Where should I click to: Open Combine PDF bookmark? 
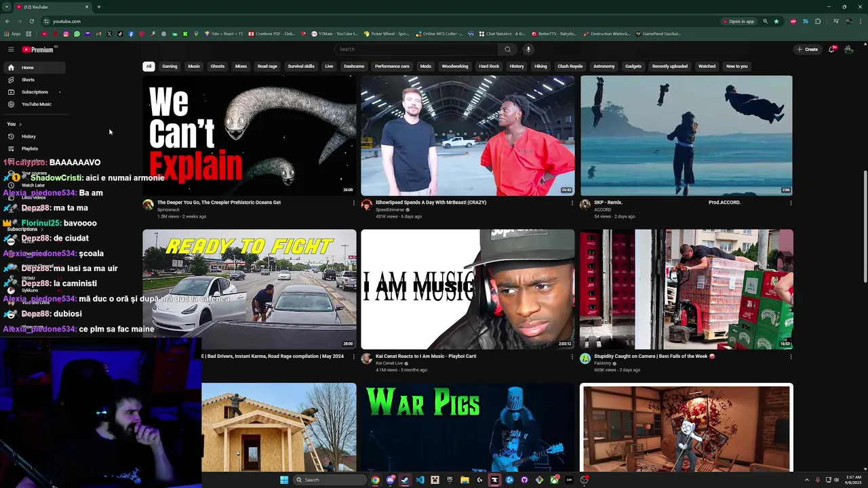[272, 34]
